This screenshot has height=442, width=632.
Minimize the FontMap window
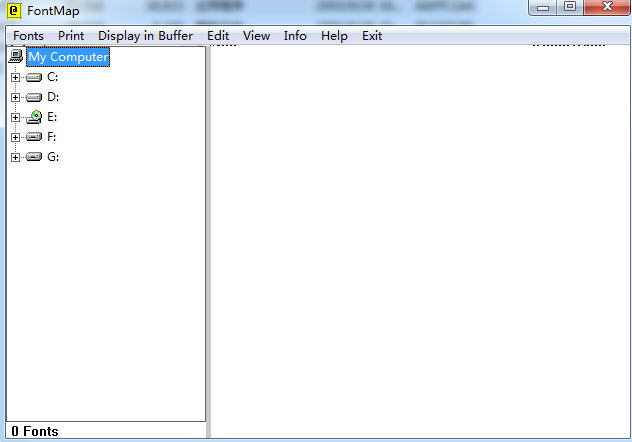point(543,7)
